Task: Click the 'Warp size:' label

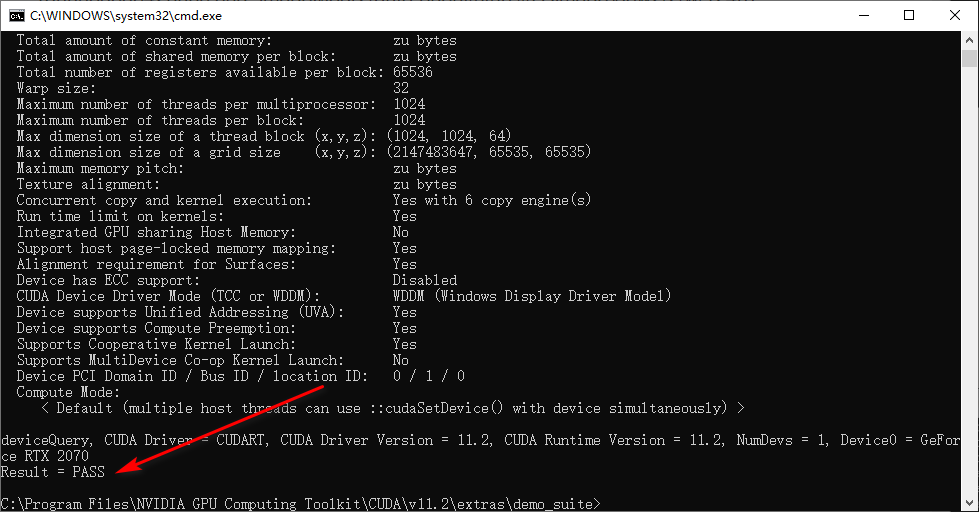Action: [x=55, y=88]
